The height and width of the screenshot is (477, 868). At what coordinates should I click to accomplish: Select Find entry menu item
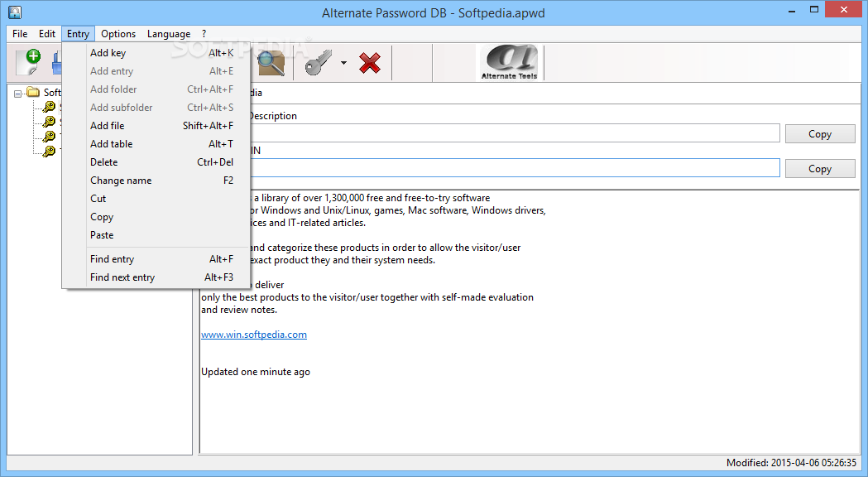tap(156, 259)
